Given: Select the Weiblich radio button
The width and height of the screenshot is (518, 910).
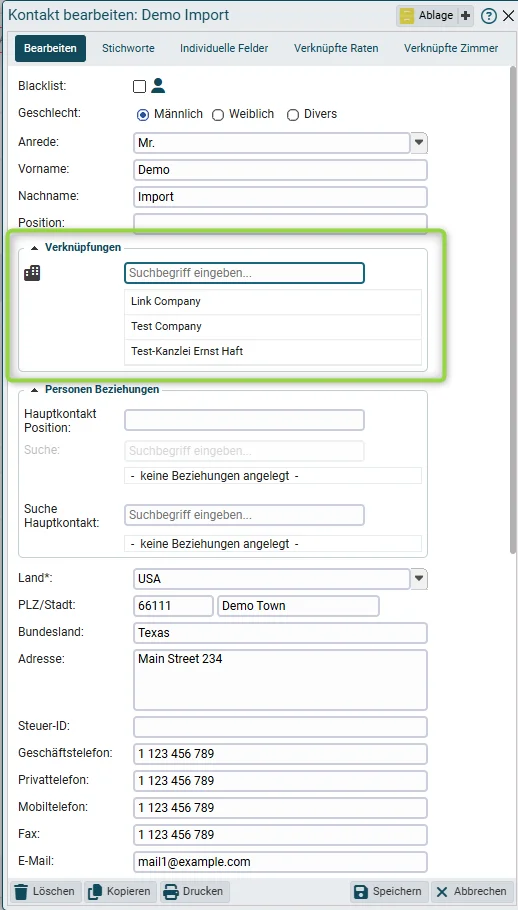Looking at the screenshot, I should pos(218,115).
